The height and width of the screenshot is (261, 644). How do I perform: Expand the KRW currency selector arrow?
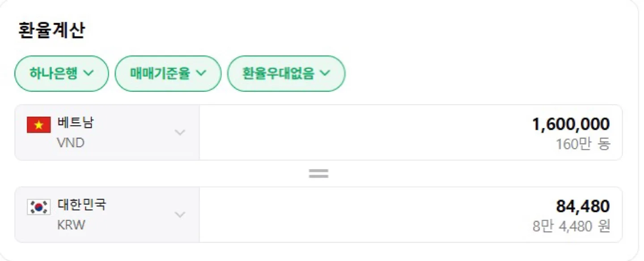pyautogui.click(x=180, y=215)
